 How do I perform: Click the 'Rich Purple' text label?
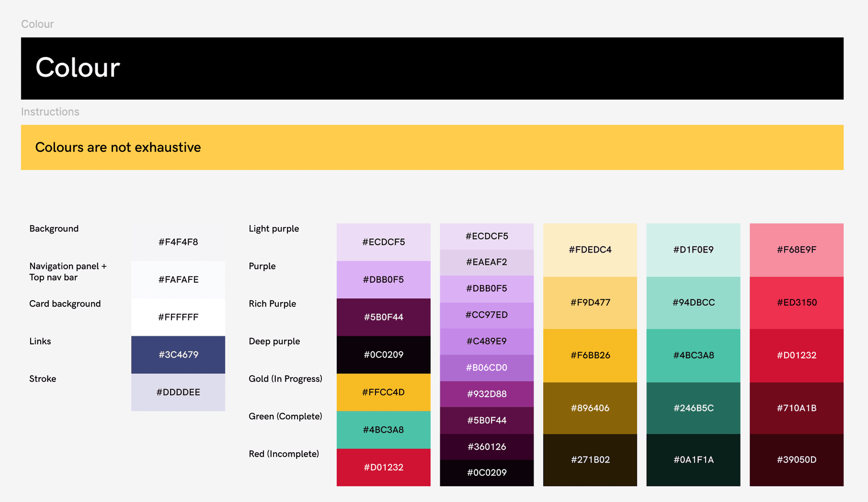(272, 303)
